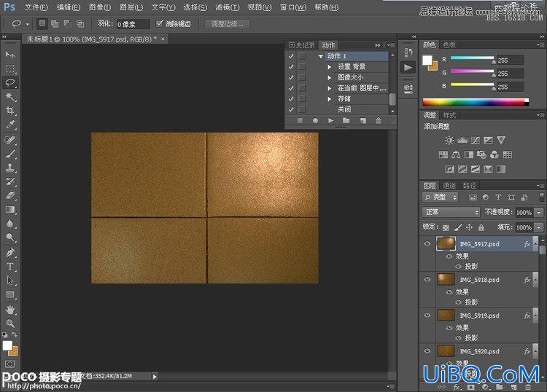Select the Eraser tool
Image resolution: width=547 pixels, height=392 pixels.
tap(10, 195)
